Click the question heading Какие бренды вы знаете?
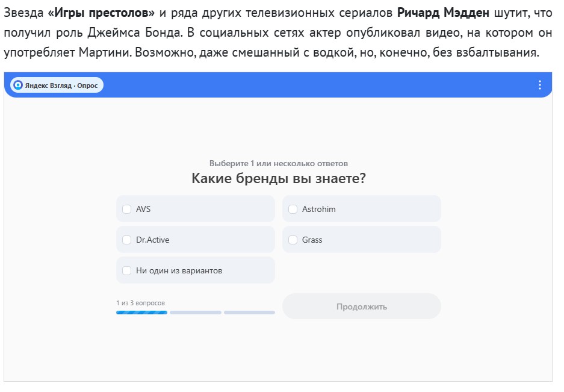 [x=279, y=178]
